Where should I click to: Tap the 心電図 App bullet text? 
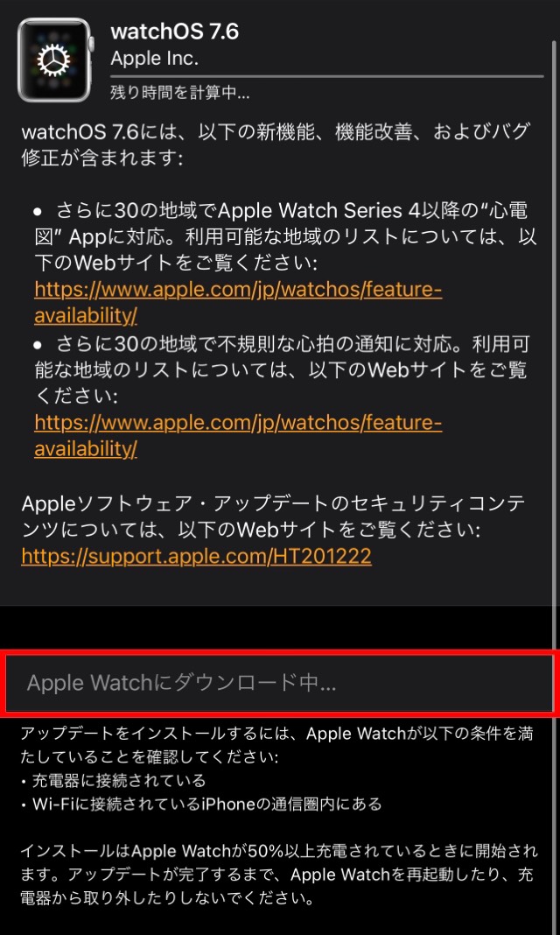coord(284,236)
